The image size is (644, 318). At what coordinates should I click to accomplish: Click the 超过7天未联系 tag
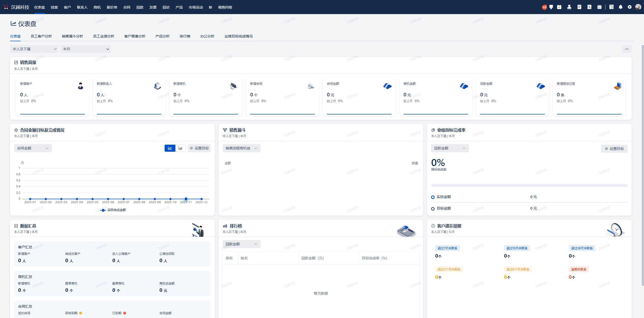[447, 248]
